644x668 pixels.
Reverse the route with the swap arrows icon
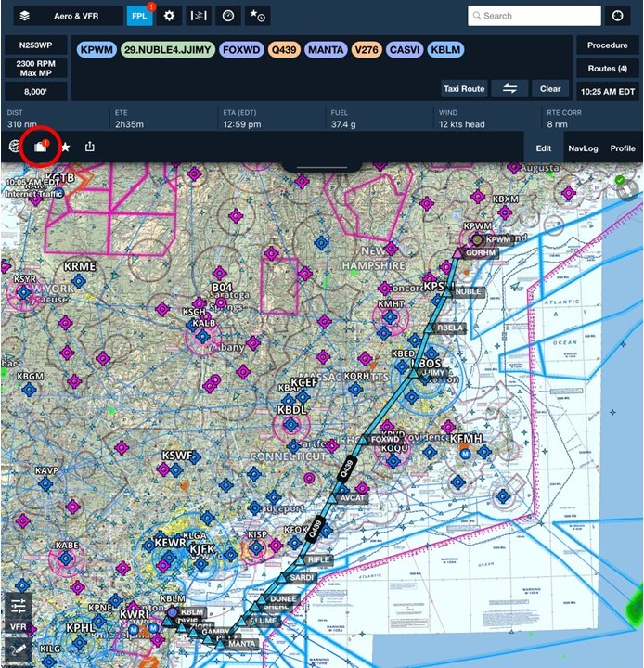[x=509, y=89]
